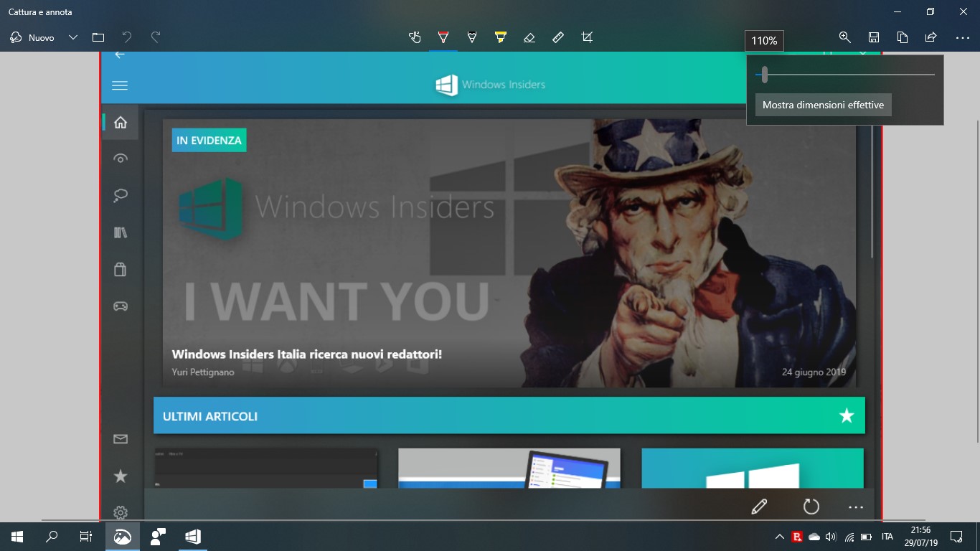The height and width of the screenshot is (551, 980).
Task: Open Windows Insiders app on taskbar
Action: [192, 536]
